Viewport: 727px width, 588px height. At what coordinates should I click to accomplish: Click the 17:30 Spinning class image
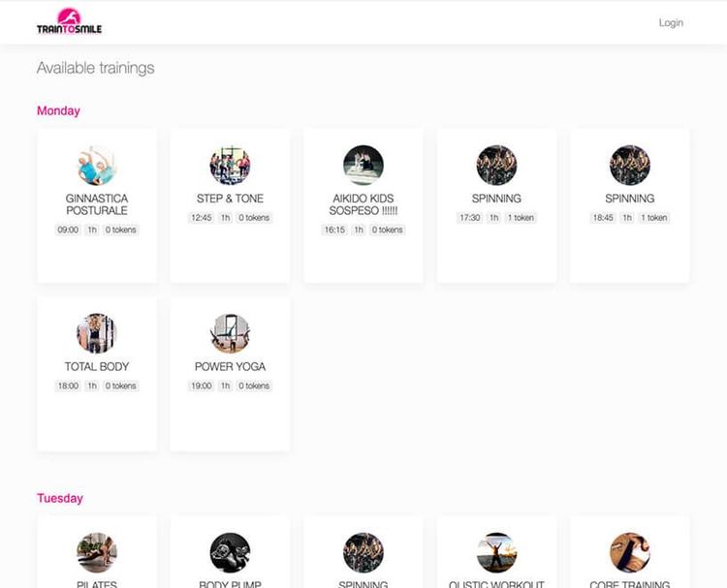tap(496, 166)
